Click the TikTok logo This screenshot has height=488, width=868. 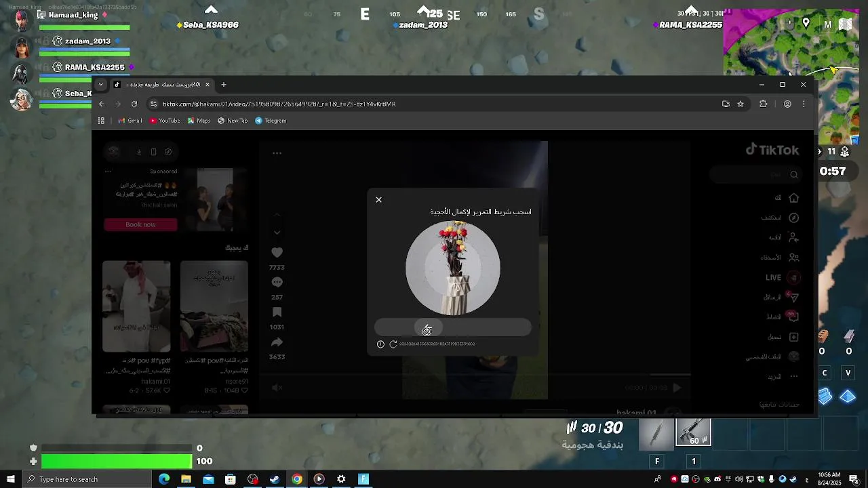pos(772,150)
